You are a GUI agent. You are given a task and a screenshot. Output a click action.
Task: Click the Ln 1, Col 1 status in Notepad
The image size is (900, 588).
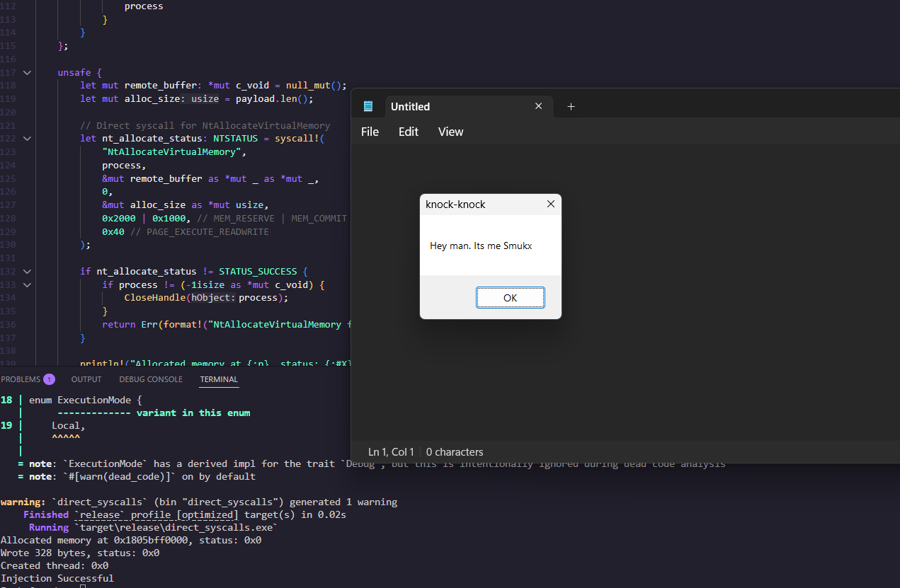click(x=390, y=451)
